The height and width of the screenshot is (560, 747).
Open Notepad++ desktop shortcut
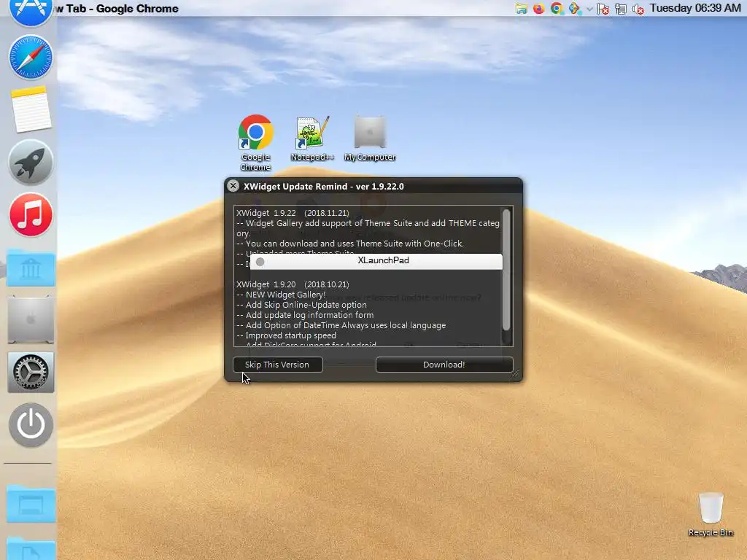[x=312, y=138]
